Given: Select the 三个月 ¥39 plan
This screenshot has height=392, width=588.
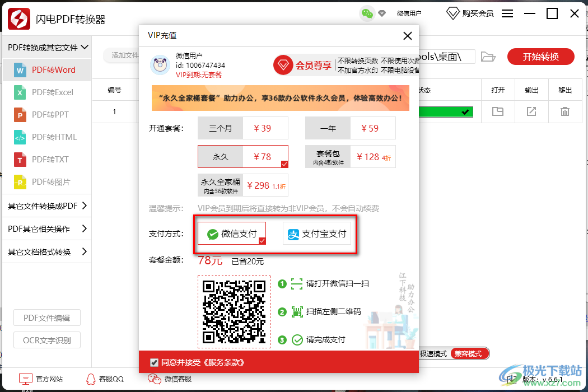Looking at the screenshot, I should point(243,128).
